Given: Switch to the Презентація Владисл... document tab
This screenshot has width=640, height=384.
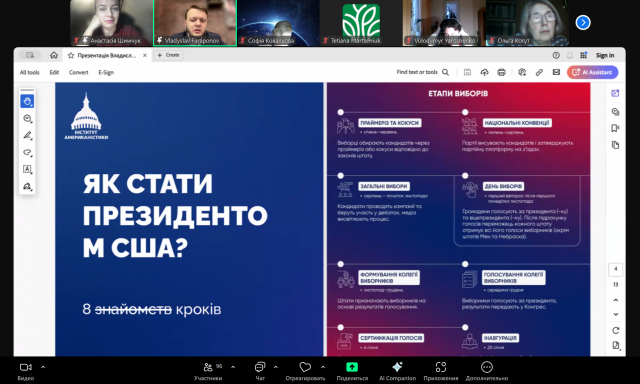Looking at the screenshot, I should [x=107, y=55].
